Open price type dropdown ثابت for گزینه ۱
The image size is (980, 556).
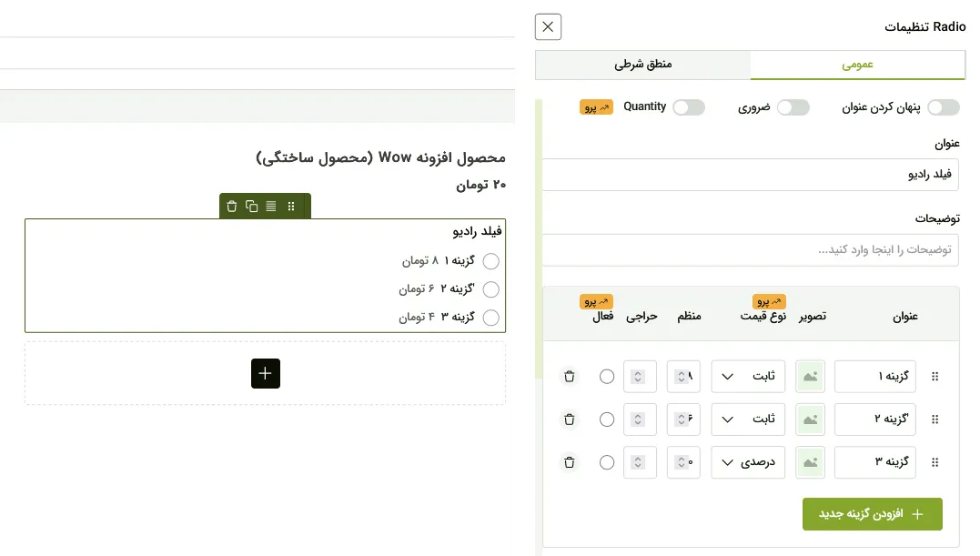pyautogui.click(x=748, y=376)
